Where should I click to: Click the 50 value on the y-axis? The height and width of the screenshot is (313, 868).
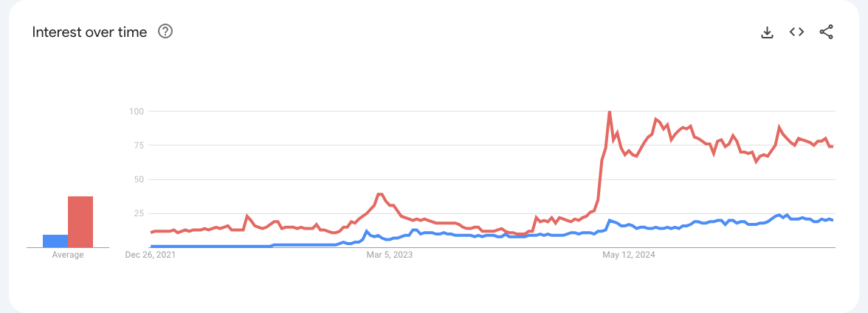139,179
